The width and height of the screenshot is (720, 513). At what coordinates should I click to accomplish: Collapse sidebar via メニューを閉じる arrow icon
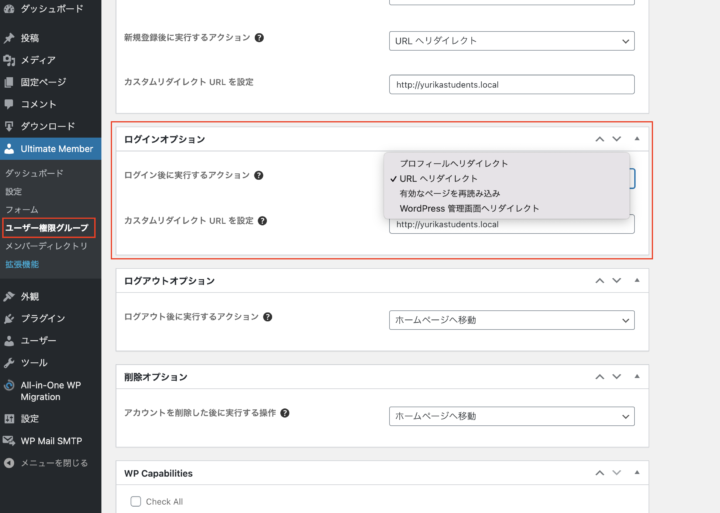pos(9,463)
